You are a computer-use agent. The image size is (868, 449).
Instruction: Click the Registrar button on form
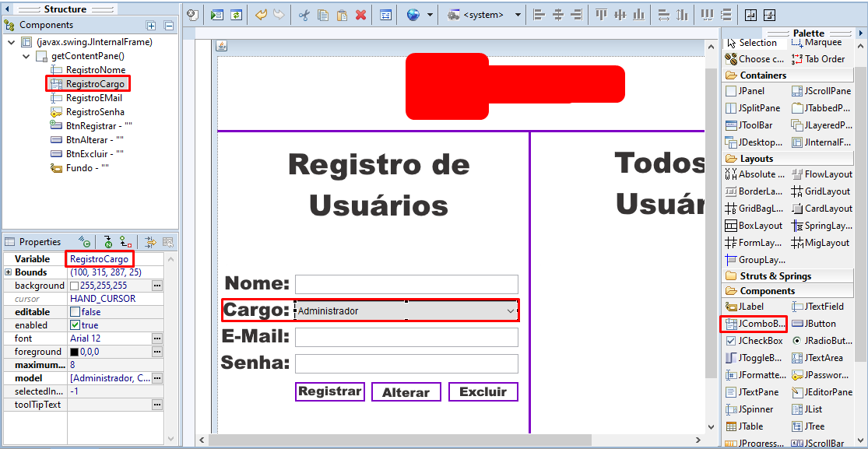tap(330, 391)
